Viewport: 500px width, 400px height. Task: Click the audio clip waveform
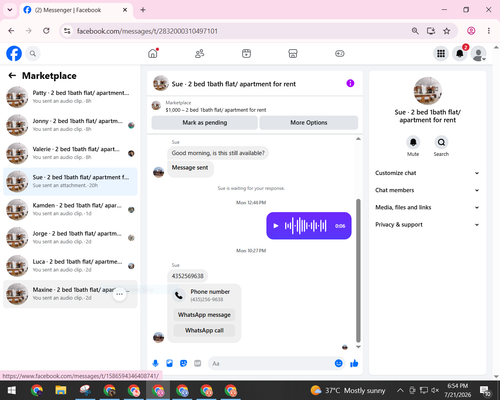tap(305, 226)
